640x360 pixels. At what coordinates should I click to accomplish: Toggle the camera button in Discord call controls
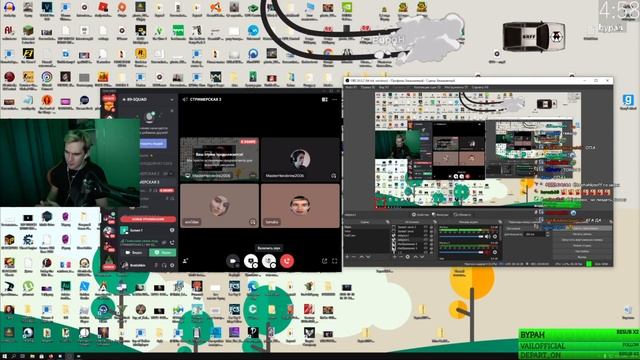(232, 261)
